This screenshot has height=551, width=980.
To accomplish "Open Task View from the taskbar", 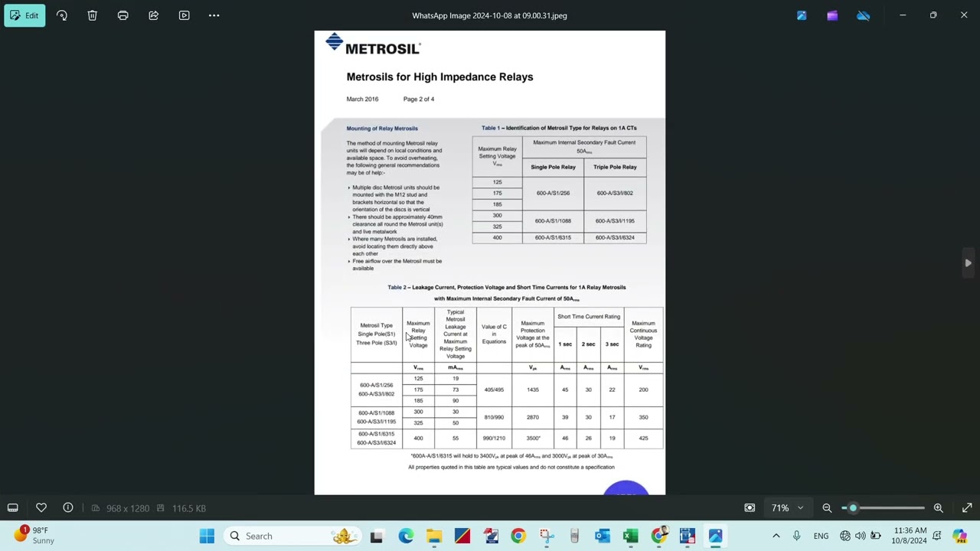I will (377, 536).
